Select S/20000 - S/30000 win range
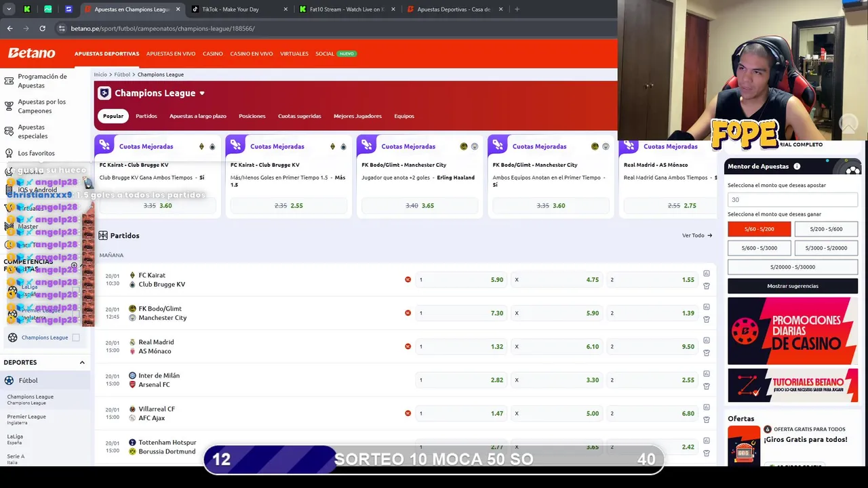868x488 pixels. 793,267
